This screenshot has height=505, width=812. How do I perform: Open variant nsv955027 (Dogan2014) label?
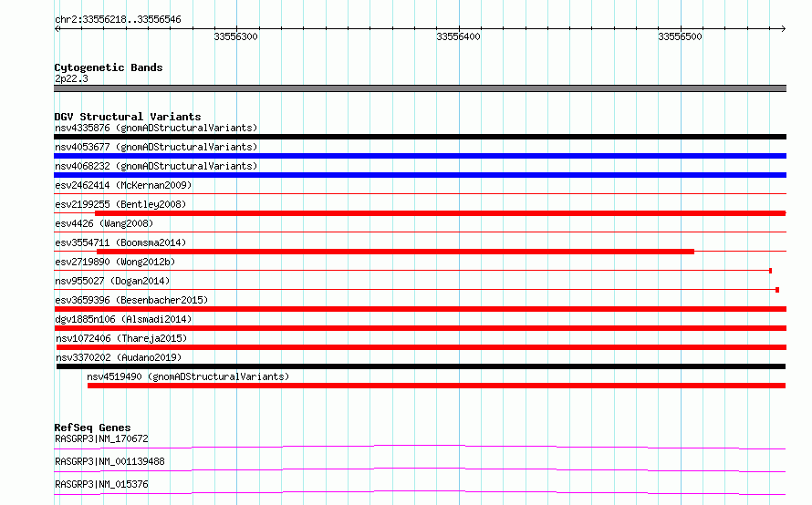(112, 281)
